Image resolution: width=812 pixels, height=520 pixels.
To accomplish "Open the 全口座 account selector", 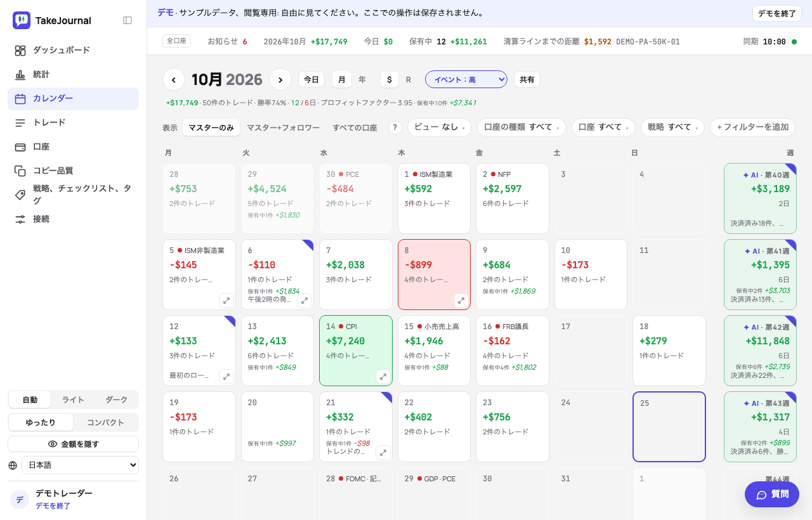I will (x=176, y=41).
